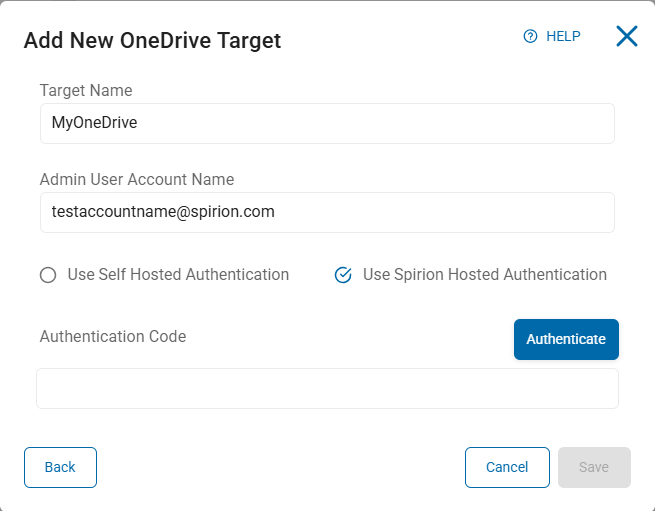Click the "Authentication Code" label
The width and height of the screenshot is (655, 511).
[113, 337]
